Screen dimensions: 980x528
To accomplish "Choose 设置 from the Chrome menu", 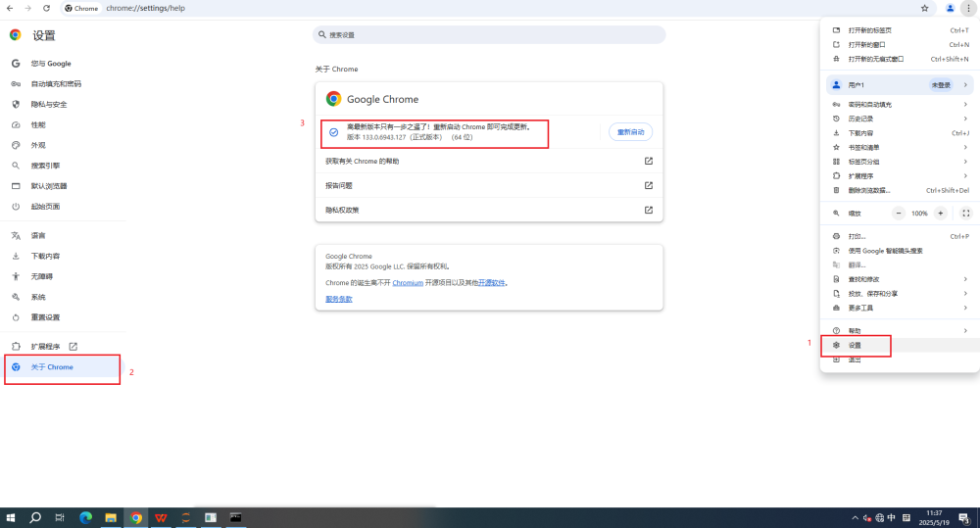I will click(x=900, y=345).
